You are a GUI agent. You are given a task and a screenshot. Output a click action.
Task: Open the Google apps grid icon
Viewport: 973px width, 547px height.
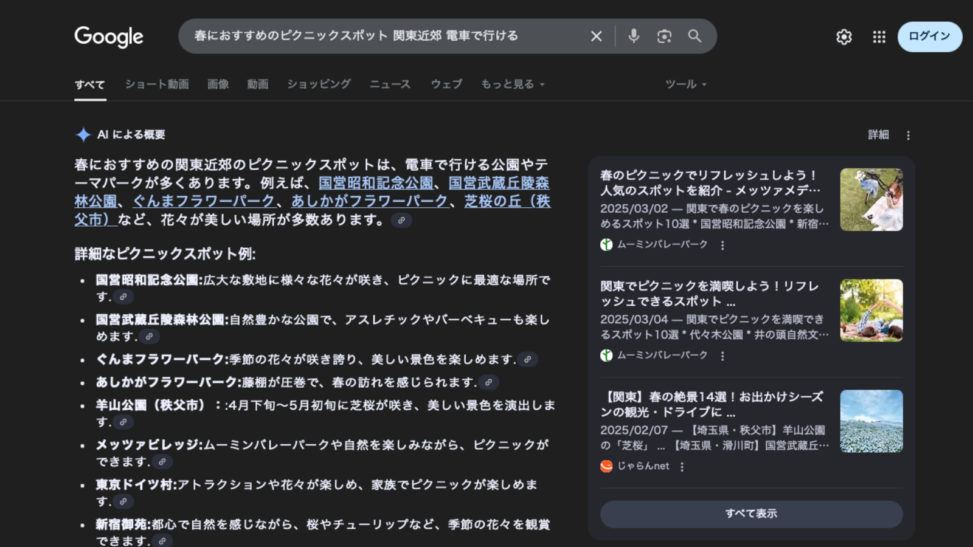[x=879, y=37]
